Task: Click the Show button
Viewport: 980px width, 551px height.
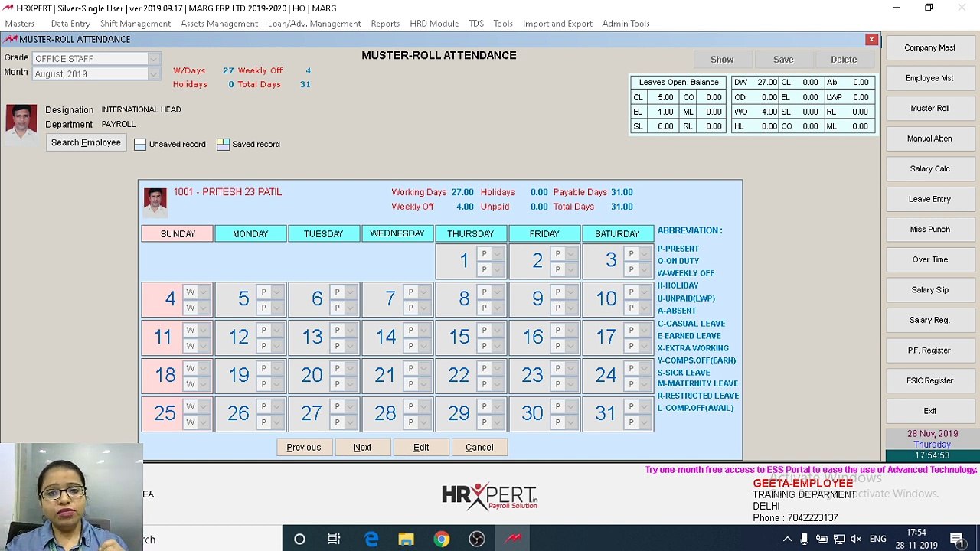Action: (722, 60)
